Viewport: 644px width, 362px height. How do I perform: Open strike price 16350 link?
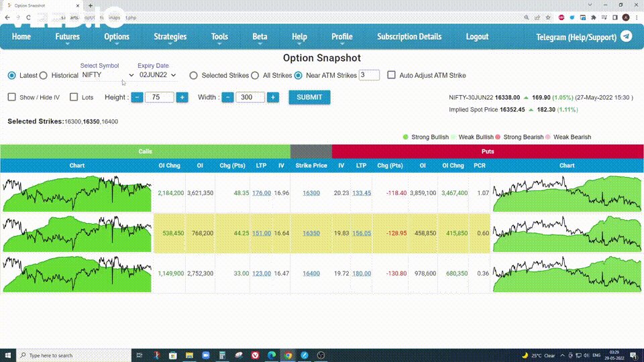coord(311,233)
